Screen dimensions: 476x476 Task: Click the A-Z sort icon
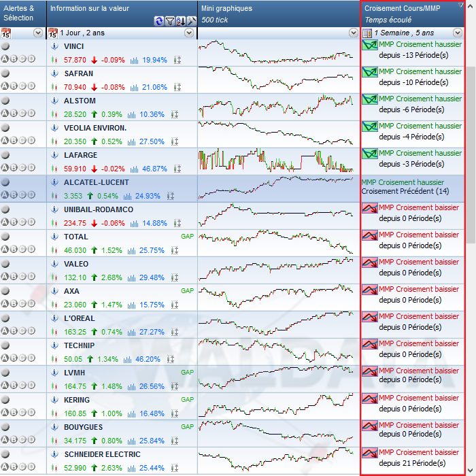(x=181, y=20)
